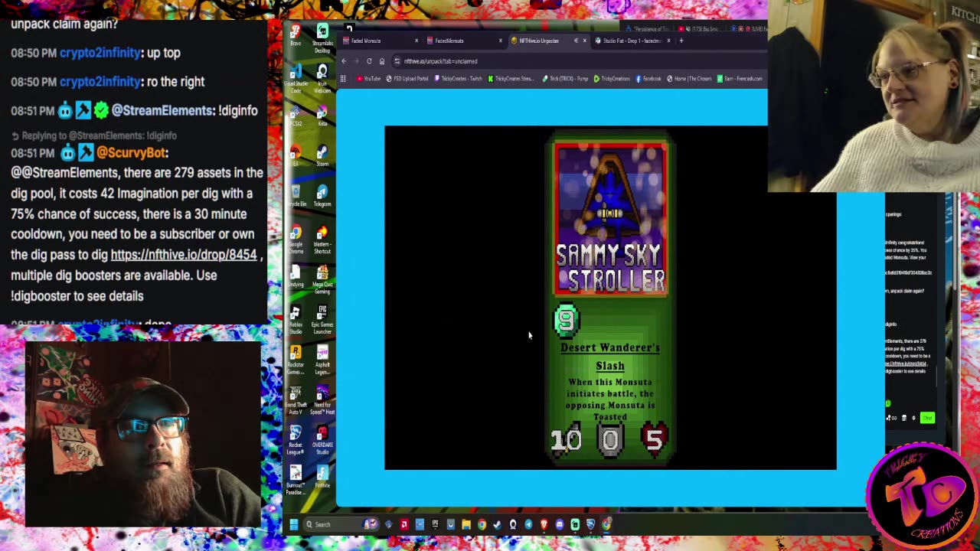The height and width of the screenshot is (551, 980).
Task: Open the Telegram desktop icon
Action: tap(322, 197)
